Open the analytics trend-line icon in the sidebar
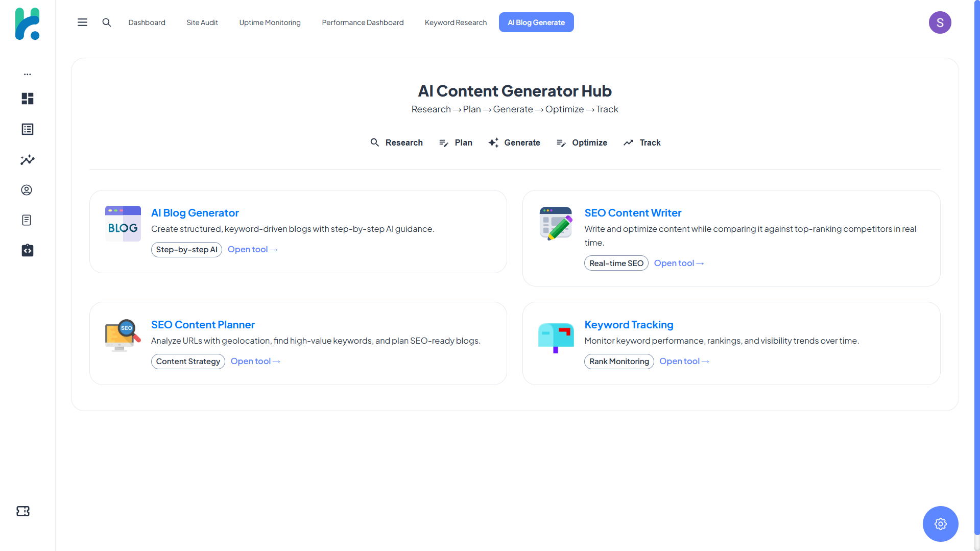Image resolution: width=980 pixels, height=551 pixels. [x=27, y=160]
